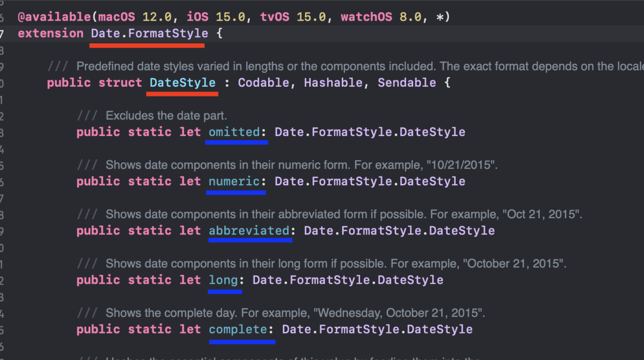Image resolution: width=644 pixels, height=360 pixels.
Task: Click the extension keyword
Action: [51, 33]
